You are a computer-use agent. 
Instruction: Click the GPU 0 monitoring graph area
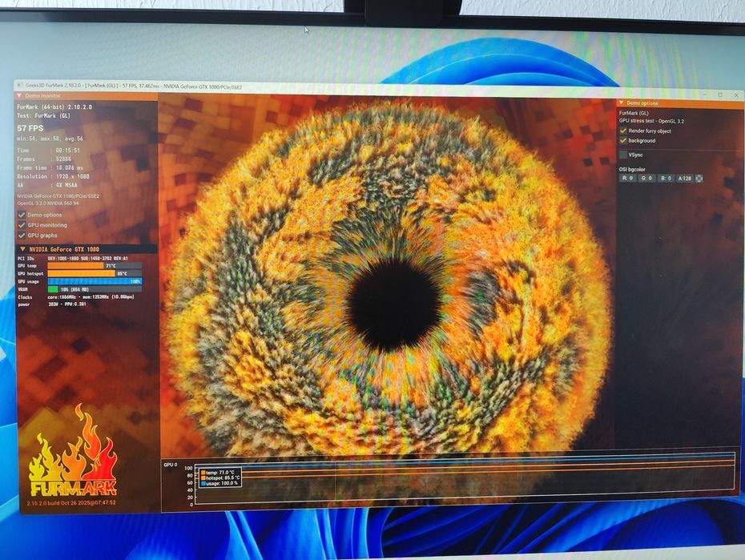click(x=465, y=479)
